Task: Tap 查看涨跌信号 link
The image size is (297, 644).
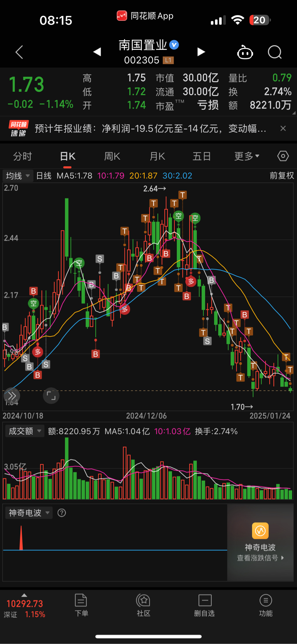Action: pyautogui.click(x=260, y=558)
